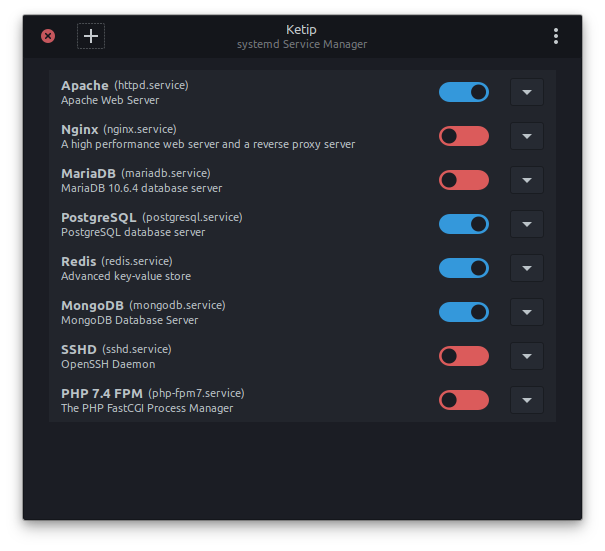
Task: Expand the SSHD row dropdown
Action: coord(527,356)
